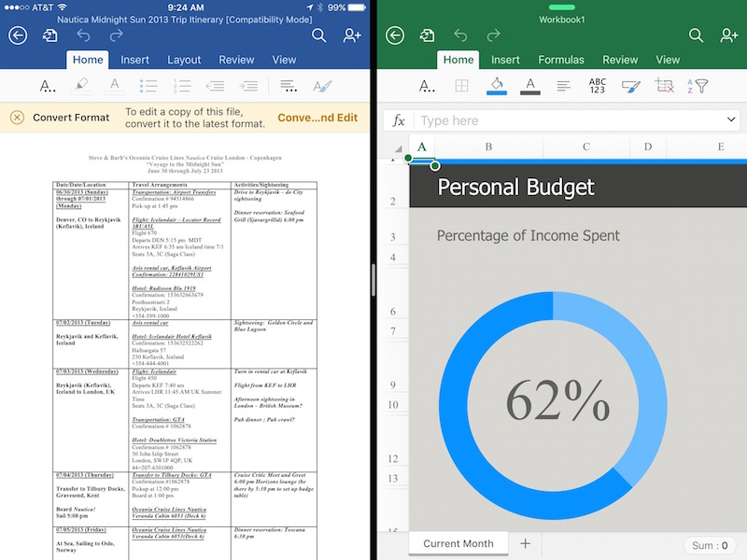The width and height of the screenshot is (747, 560).
Task: Expand the formula bar with the chevron
Action: pyautogui.click(x=731, y=120)
